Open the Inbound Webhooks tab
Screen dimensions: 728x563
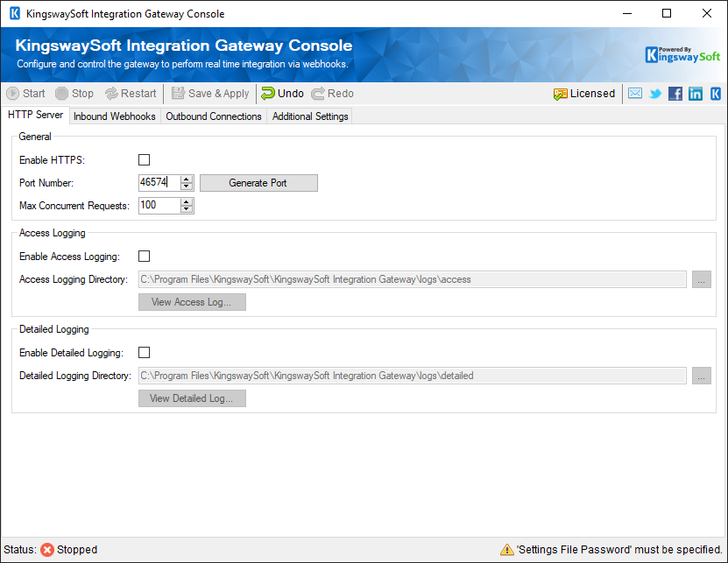115,116
